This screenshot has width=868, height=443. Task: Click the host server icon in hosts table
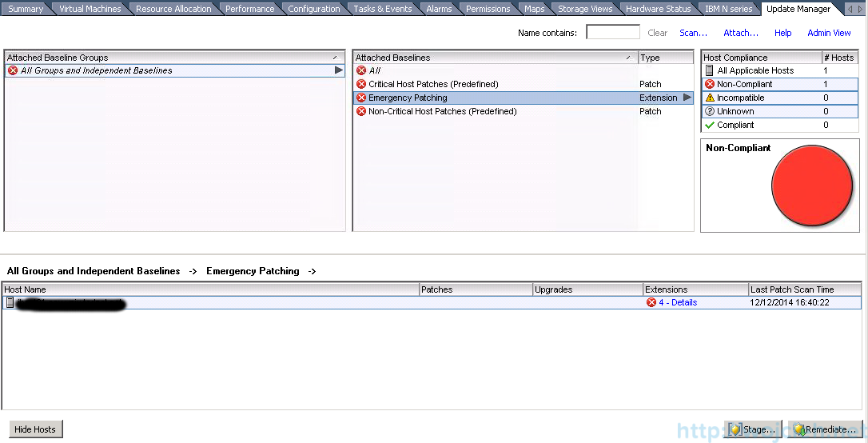[x=10, y=303]
